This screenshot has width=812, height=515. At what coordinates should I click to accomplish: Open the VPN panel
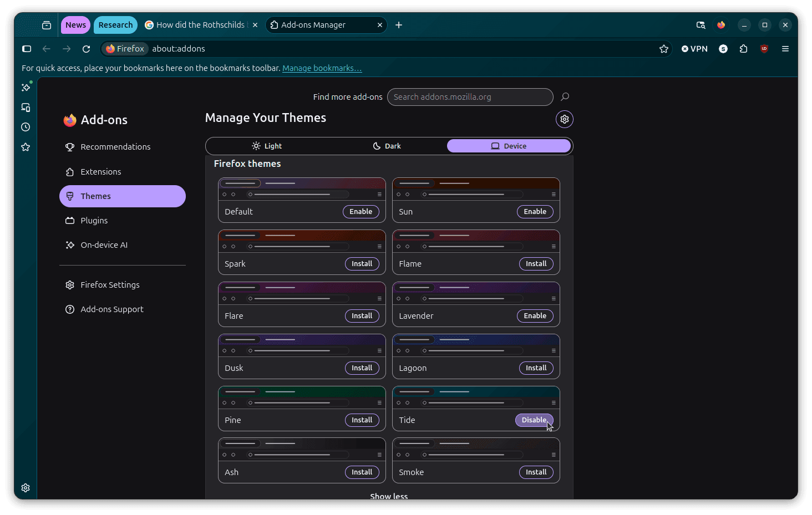(x=694, y=49)
